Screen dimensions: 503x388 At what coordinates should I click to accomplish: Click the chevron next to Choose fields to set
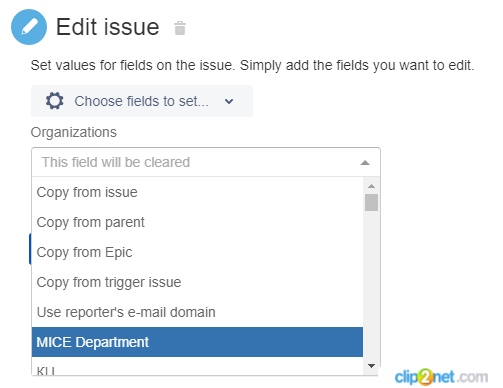[229, 101]
